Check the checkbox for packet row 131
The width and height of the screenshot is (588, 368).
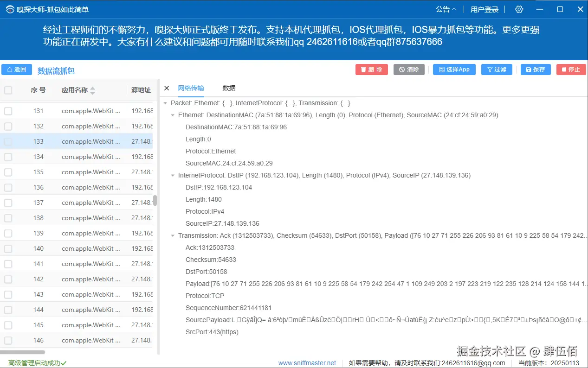coord(8,110)
